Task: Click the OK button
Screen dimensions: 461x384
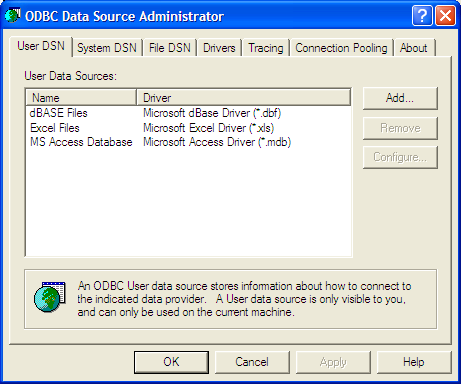Action: [x=171, y=362]
